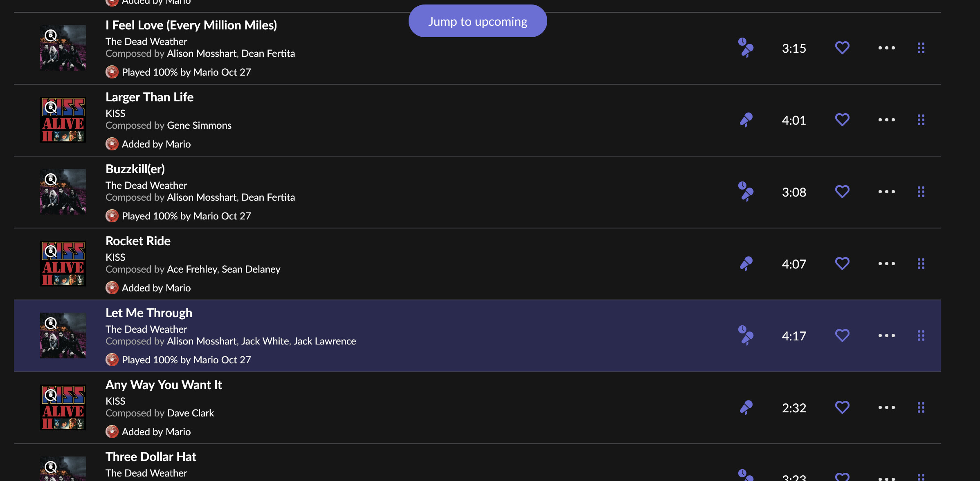Show timed lyrics for Buzzkill(er)
This screenshot has width=980, height=481.
point(746,192)
